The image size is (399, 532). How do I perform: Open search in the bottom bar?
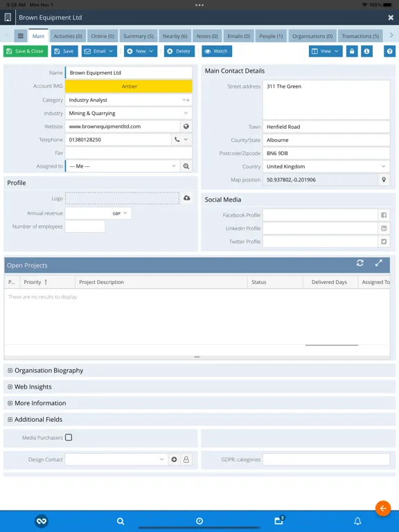(121, 521)
